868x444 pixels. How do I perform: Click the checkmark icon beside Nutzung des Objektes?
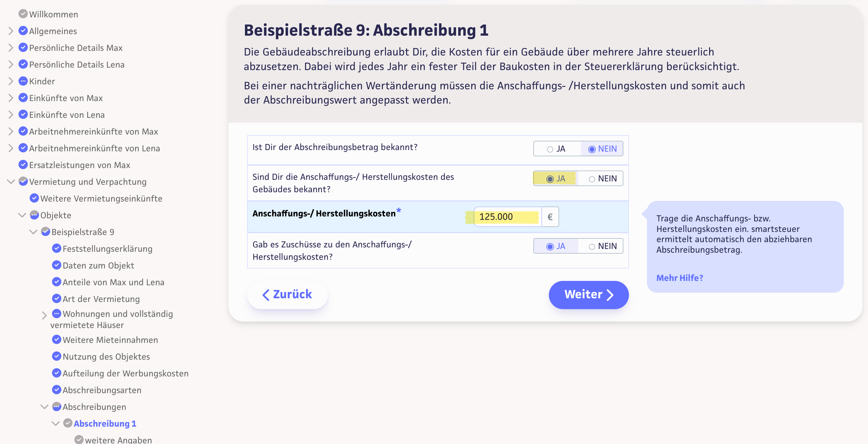(56, 356)
